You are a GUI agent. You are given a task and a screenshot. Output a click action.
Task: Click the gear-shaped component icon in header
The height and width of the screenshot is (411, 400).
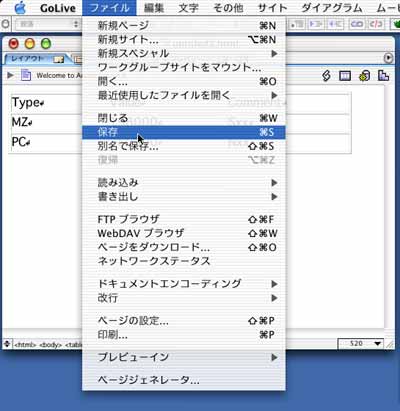[364, 76]
